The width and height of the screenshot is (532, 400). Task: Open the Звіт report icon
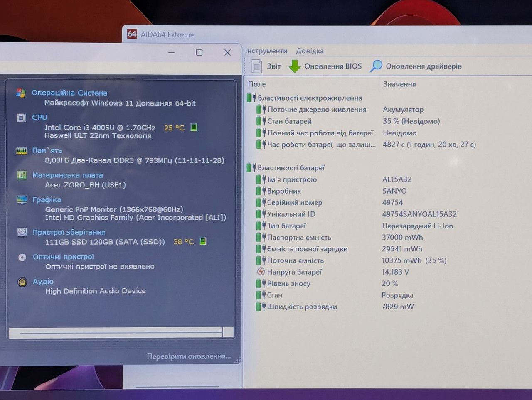[257, 66]
